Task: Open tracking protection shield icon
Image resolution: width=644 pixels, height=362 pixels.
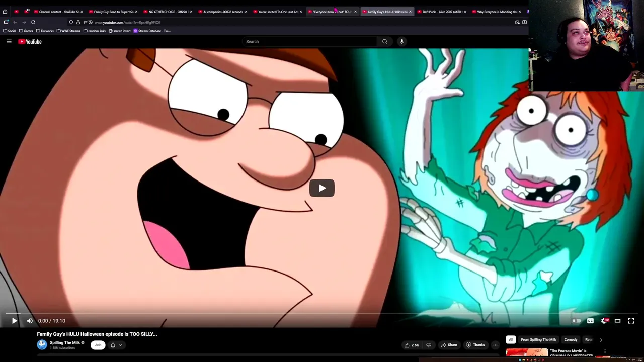Action: (71, 22)
